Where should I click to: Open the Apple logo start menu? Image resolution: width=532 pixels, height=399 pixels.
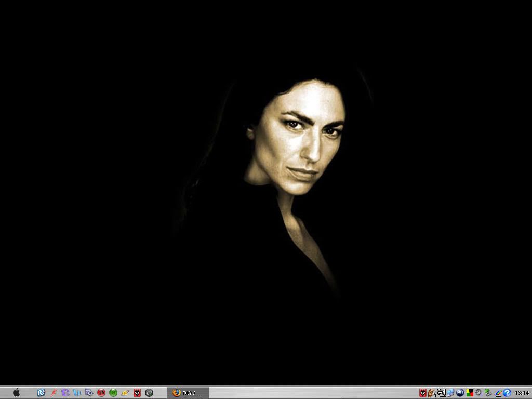point(16,393)
